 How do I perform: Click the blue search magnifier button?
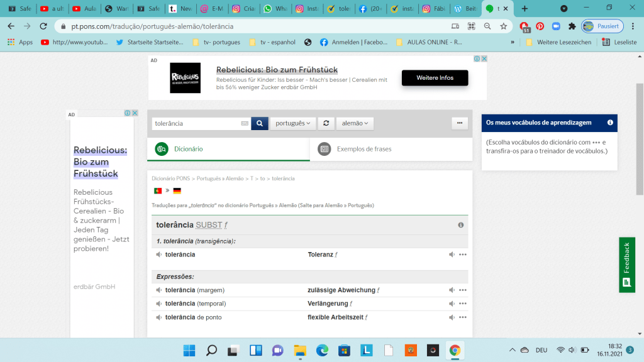click(x=259, y=123)
